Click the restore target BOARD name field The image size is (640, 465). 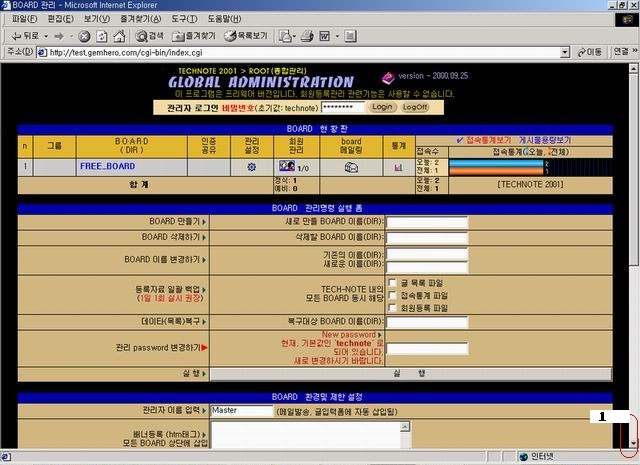click(427, 322)
